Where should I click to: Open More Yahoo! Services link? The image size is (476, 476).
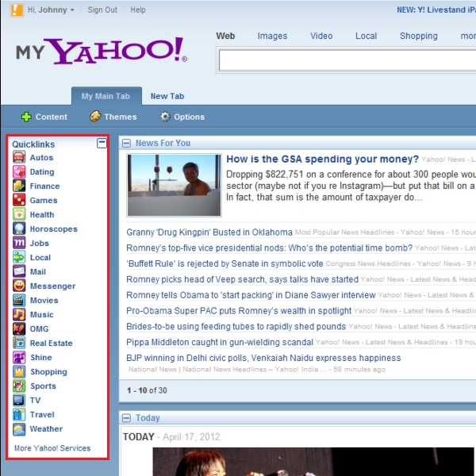tap(52, 448)
